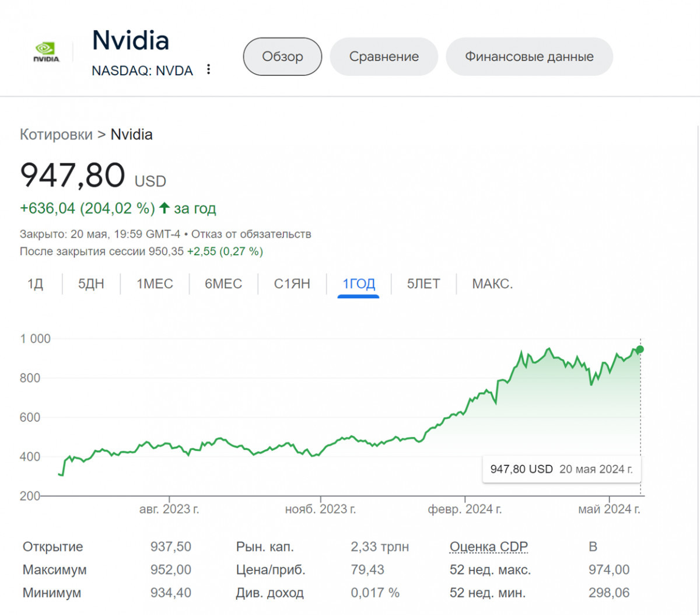Click the Nvidia logo icon

click(x=46, y=53)
